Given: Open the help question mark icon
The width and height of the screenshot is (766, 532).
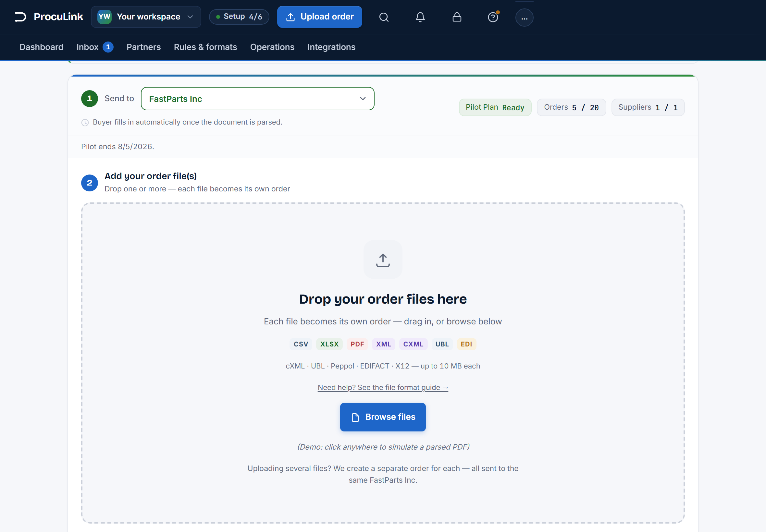Looking at the screenshot, I should pos(493,17).
